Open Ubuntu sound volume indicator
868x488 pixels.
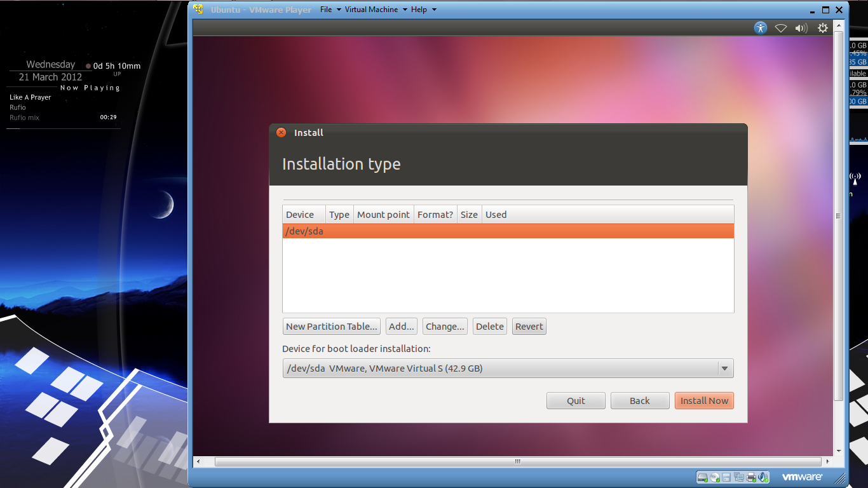[x=801, y=28]
